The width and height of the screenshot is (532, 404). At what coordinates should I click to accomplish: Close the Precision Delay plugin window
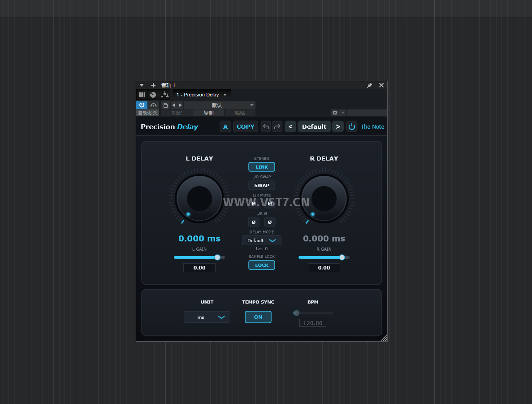(x=381, y=85)
